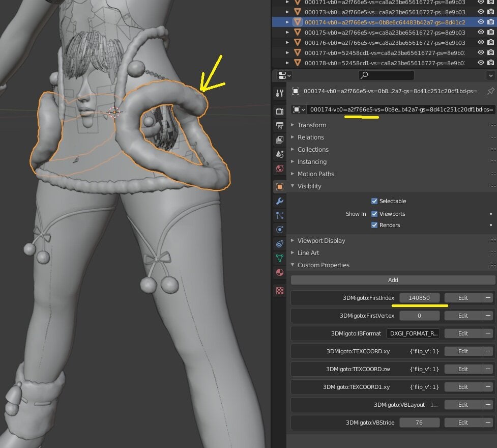Viewport: 497px width, 448px height.
Task: Toggle render camera icon for object 000178
Action: tap(491, 63)
